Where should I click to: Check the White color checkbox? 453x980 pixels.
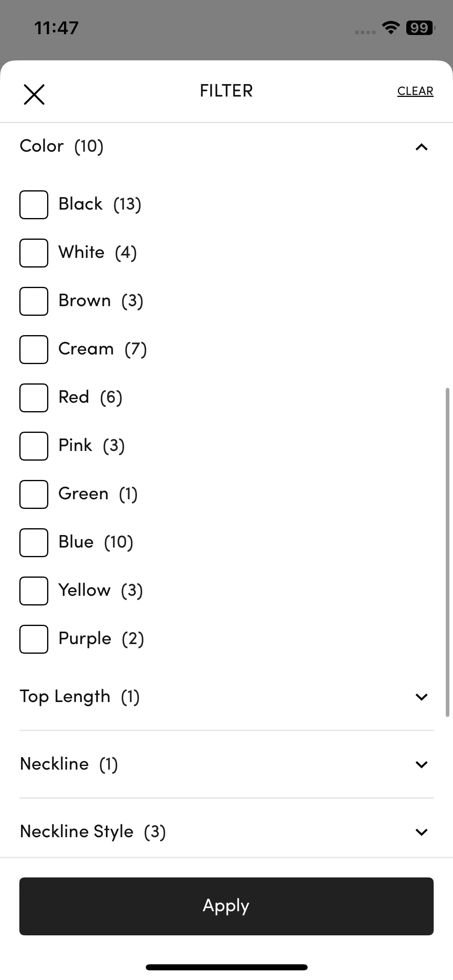click(34, 253)
